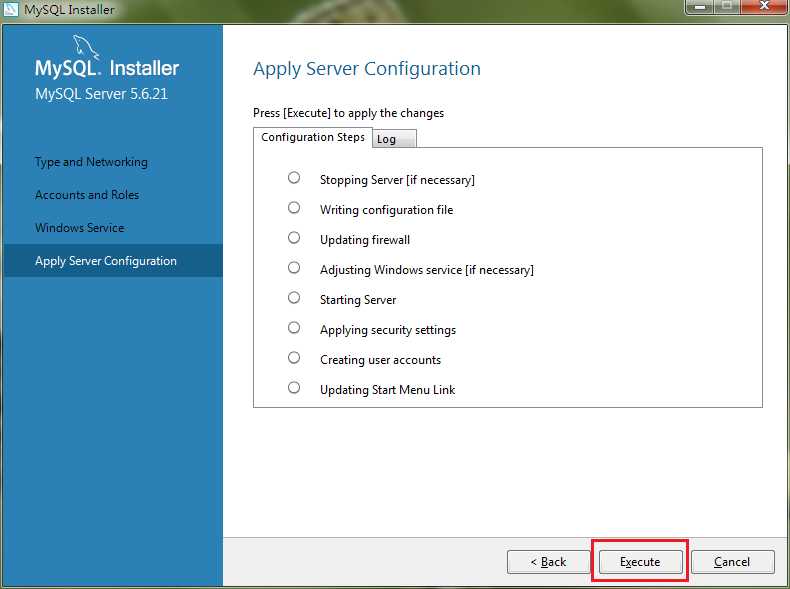Select the Creating user accounts step indicator
790x589 pixels.
294,357
